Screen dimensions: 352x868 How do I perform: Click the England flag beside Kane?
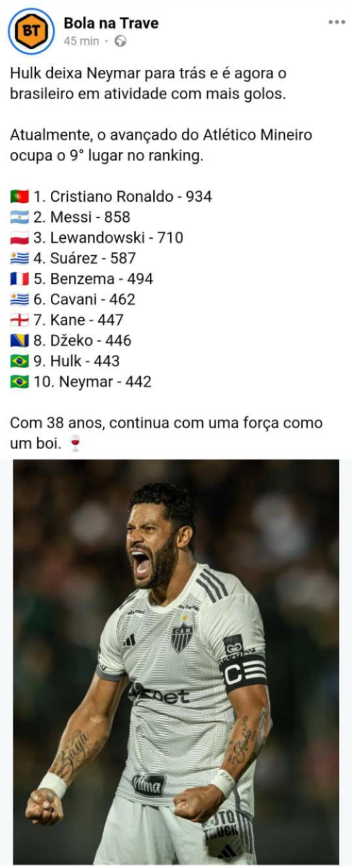(20, 320)
